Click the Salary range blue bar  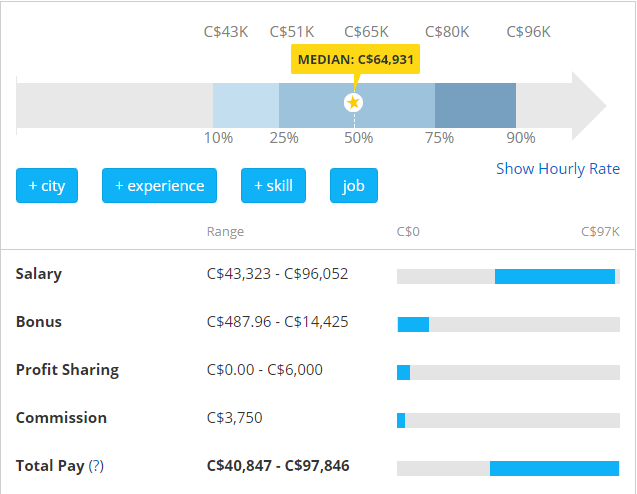(554, 276)
